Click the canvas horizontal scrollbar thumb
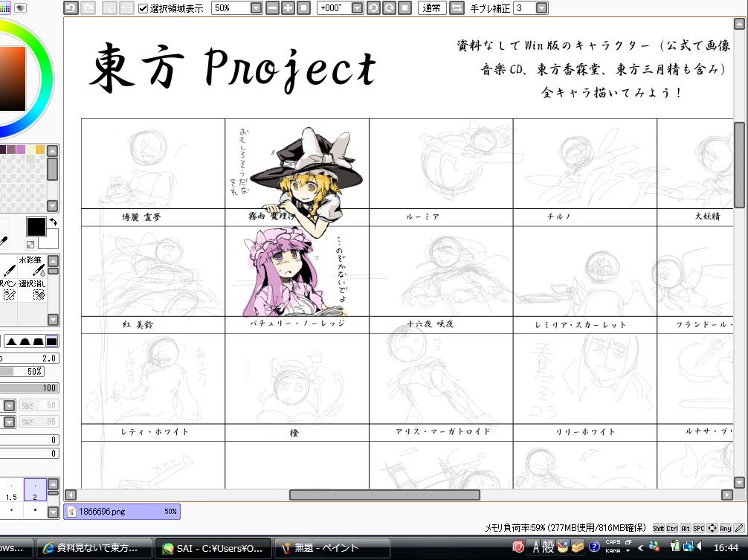Image resolution: width=748 pixels, height=560 pixels. 384,495
